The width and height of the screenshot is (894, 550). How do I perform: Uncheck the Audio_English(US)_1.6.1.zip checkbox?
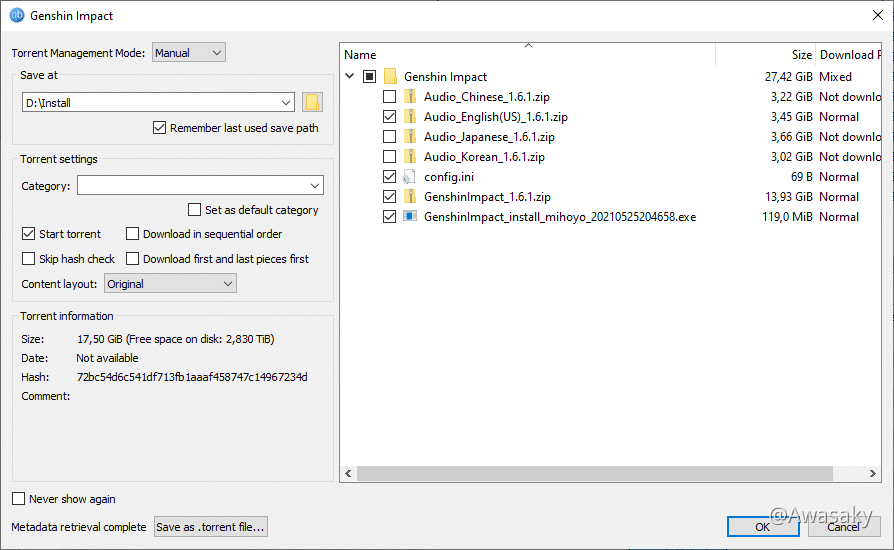(389, 117)
